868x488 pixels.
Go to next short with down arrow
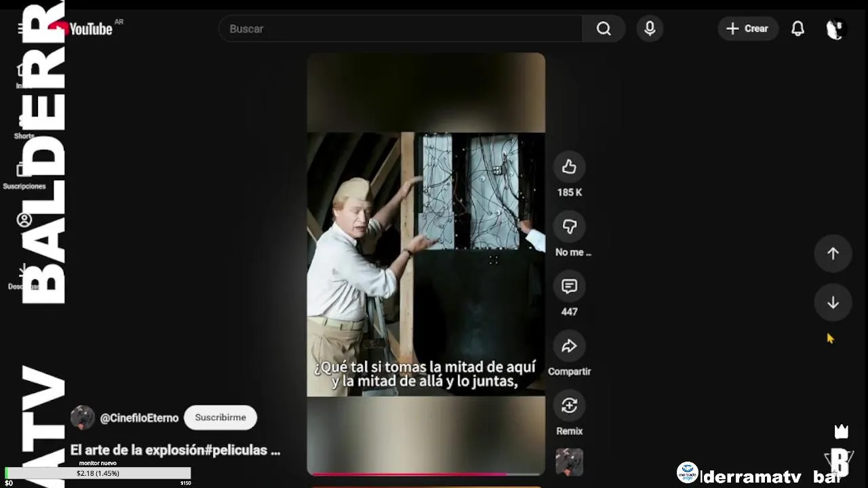pyautogui.click(x=833, y=303)
